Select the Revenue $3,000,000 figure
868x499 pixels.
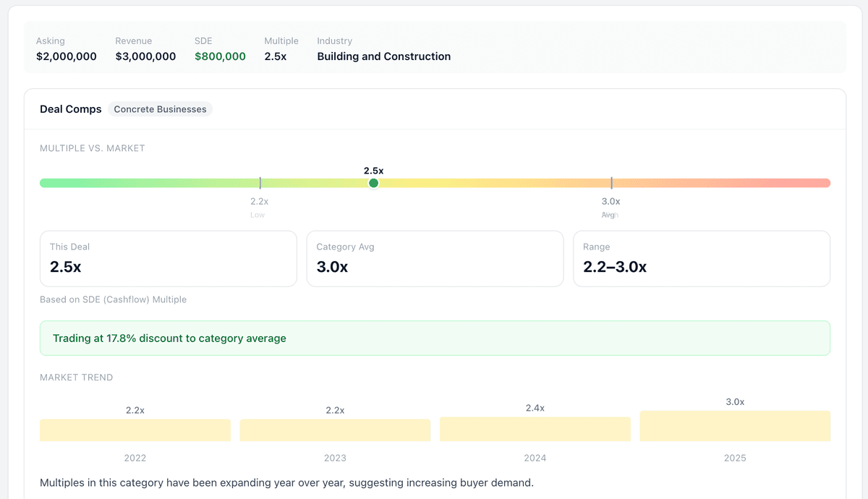coord(145,56)
